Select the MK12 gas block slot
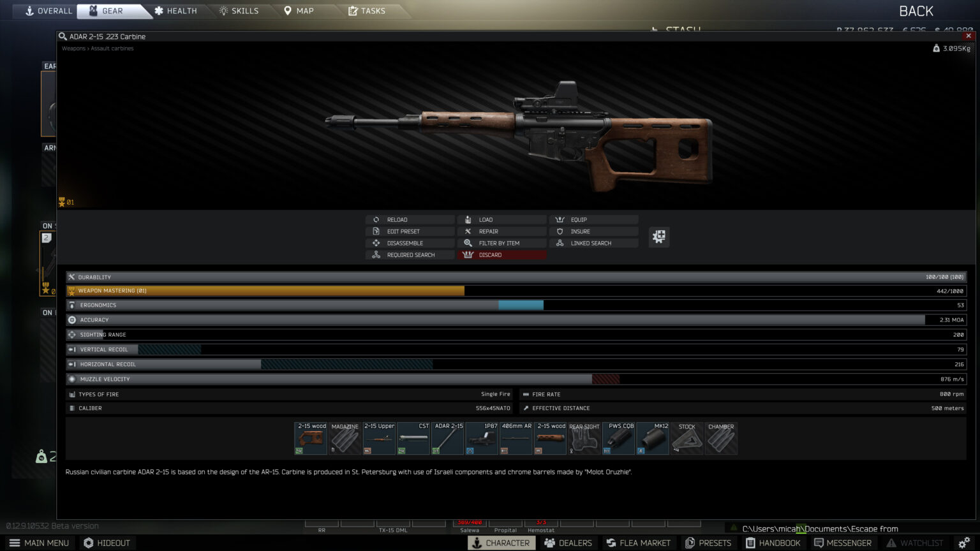 click(653, 438)
